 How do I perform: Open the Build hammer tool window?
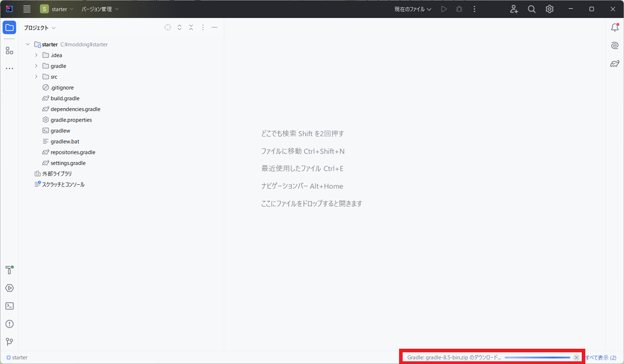pos(9,270)
